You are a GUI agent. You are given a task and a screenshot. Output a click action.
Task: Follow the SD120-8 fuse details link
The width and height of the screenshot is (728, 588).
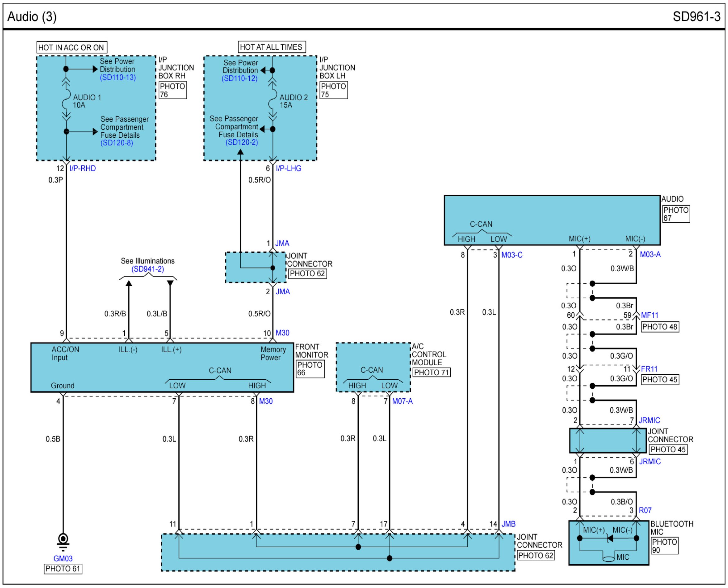(117, 143)
